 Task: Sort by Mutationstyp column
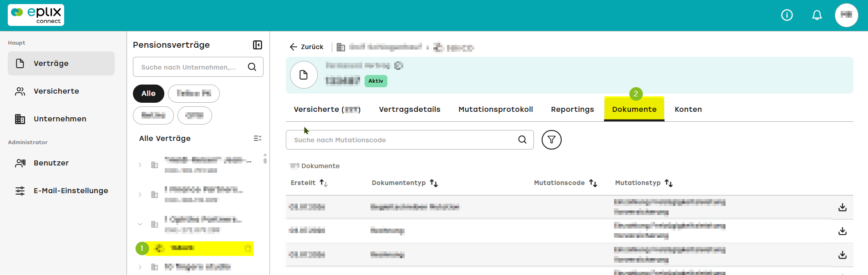pos(669,183)
